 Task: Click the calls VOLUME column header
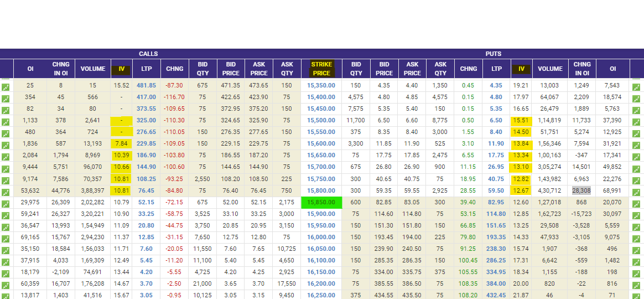(93, 69)
